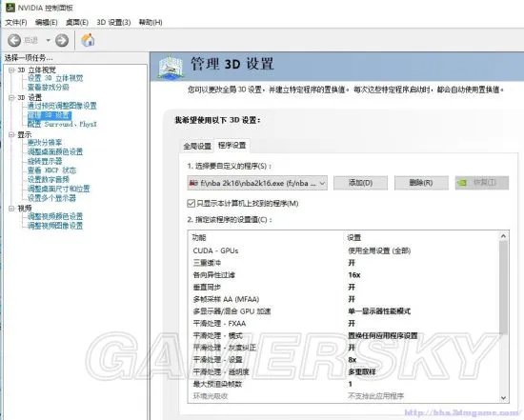Click the 设置 column header
Image resolution: width=524 pixels, height=420 pixels.
click(x=353, y=237)
